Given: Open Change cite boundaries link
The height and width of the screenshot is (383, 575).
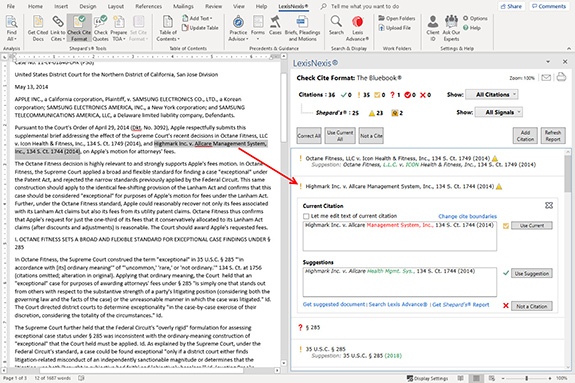Looking at the screenshot, I should tap(468, 216).
